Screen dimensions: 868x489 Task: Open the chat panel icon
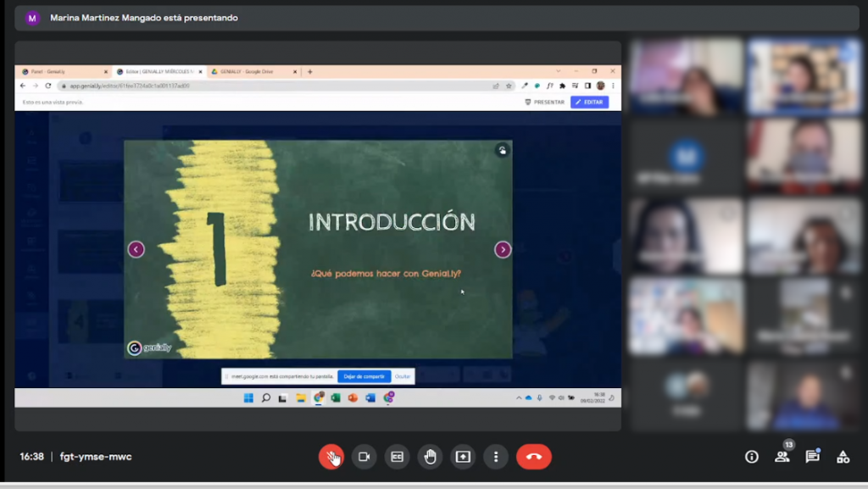[813, 456]
